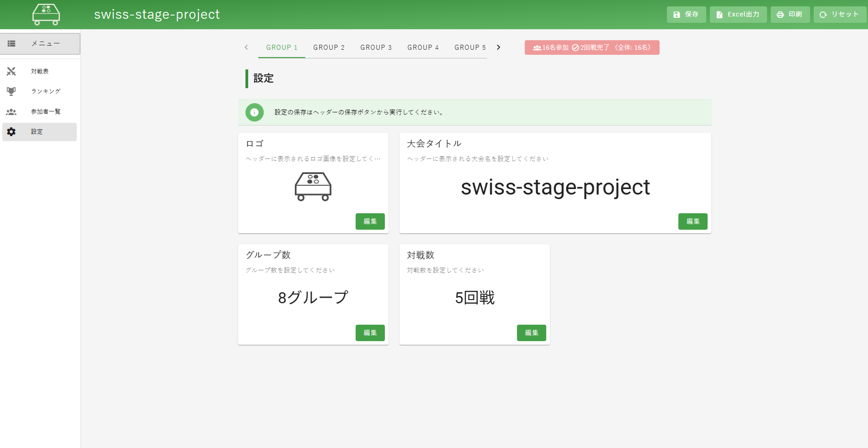Viewport: 868px width, 448px height.
Task: Click the settings gear icon in sidebar
Action: (x=11, y=132)
